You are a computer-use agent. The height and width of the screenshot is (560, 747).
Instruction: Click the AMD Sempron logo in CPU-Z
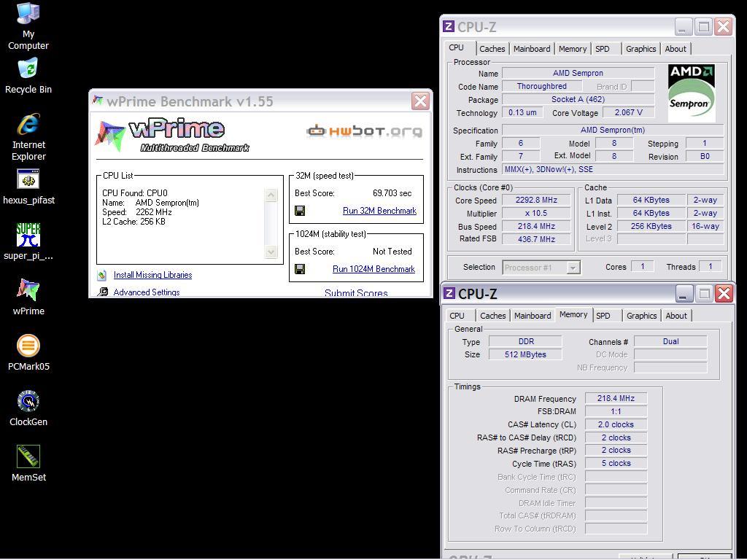click(x=692, y=93)
